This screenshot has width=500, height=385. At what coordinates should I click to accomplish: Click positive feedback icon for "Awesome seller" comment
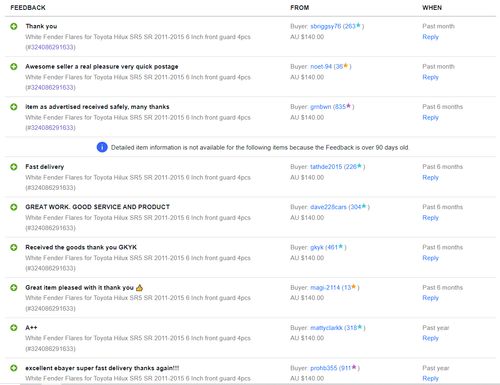[x=14, y=67]
